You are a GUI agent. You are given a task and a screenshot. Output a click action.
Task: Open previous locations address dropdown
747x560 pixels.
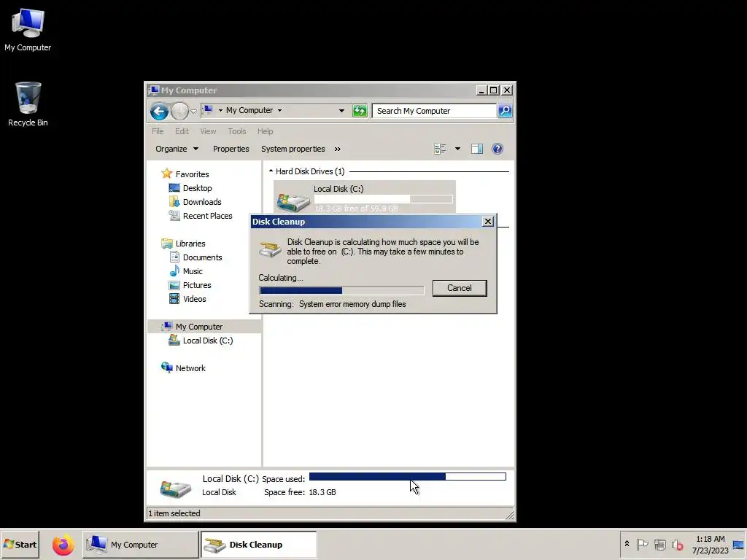[x=341, y=111]
